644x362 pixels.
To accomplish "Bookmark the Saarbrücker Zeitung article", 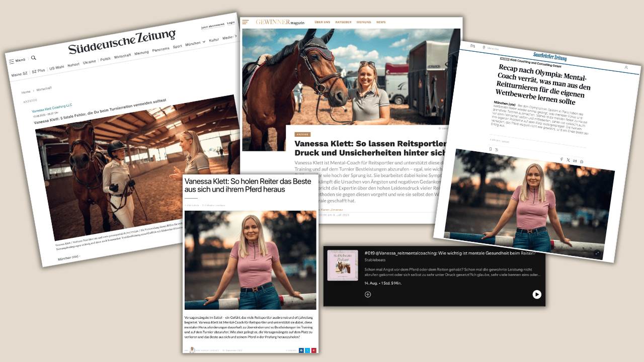I will pyautogui.click(x=491, y=149).
